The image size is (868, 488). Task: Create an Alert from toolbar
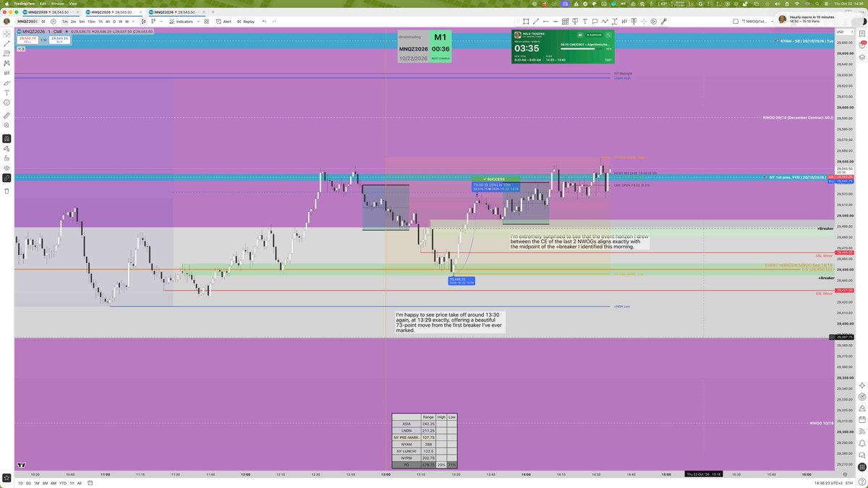click(x=224, y=22)
